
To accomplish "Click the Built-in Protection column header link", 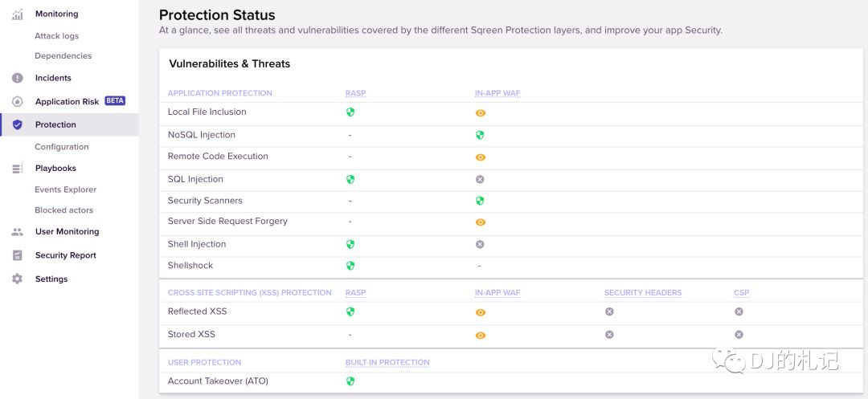I will [x=387, y=362].
